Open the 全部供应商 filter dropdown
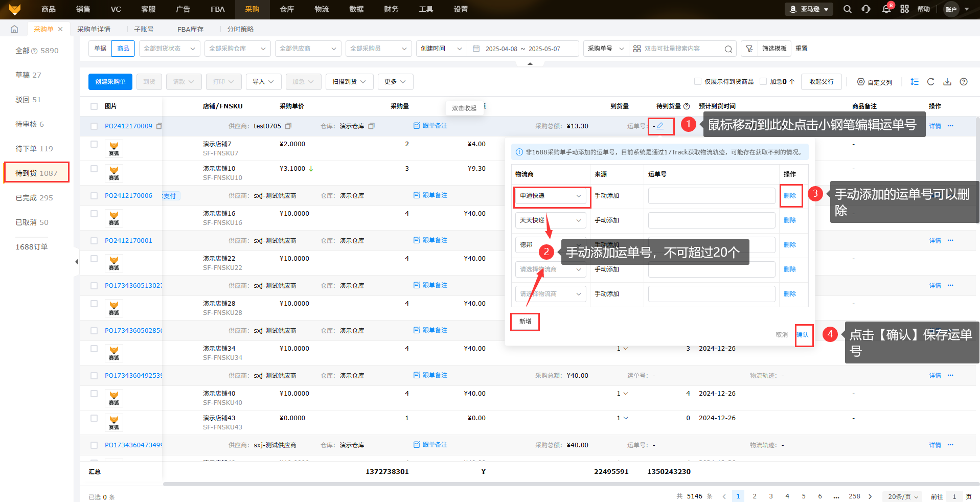This screenshot has width=980, height=502. point(308,49)
